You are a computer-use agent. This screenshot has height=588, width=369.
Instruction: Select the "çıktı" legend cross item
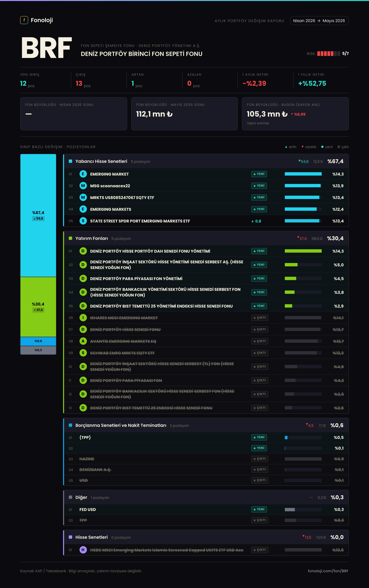point(343,147)
